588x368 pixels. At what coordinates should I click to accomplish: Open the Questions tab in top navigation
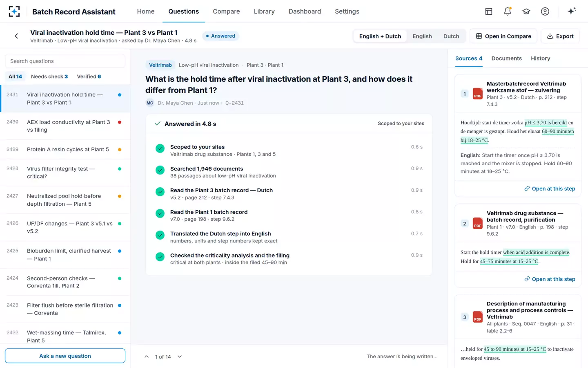coord(184,11)
